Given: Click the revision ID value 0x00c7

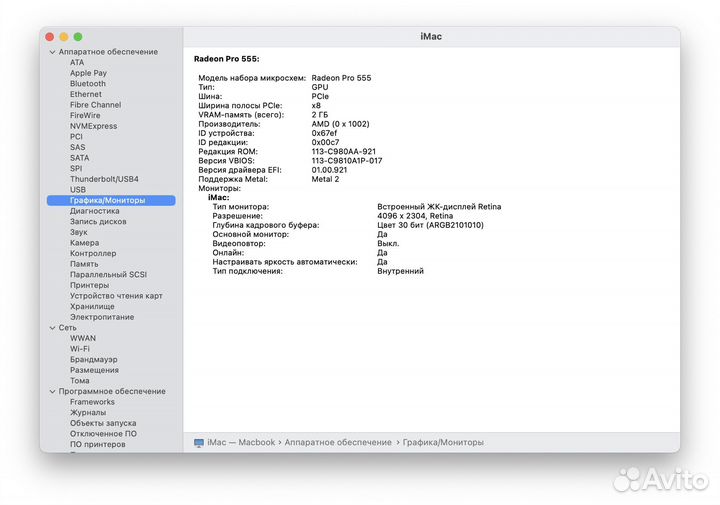Looking at the screenshot, I should [325, 142].
